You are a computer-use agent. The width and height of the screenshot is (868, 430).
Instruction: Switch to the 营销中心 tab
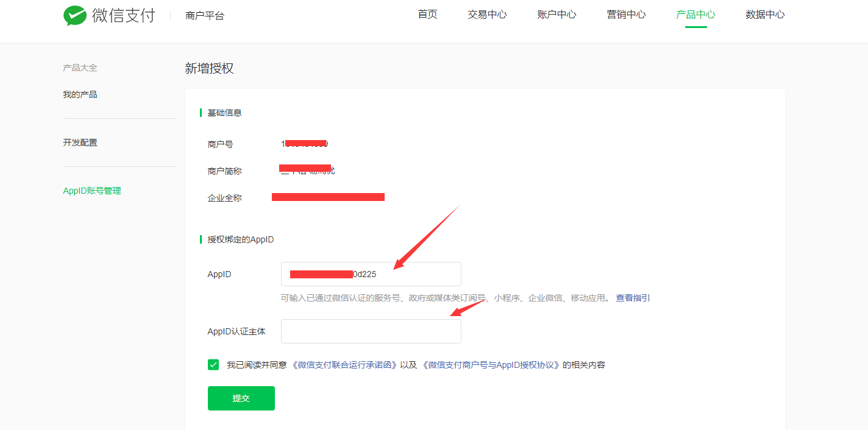pos(626,15)
